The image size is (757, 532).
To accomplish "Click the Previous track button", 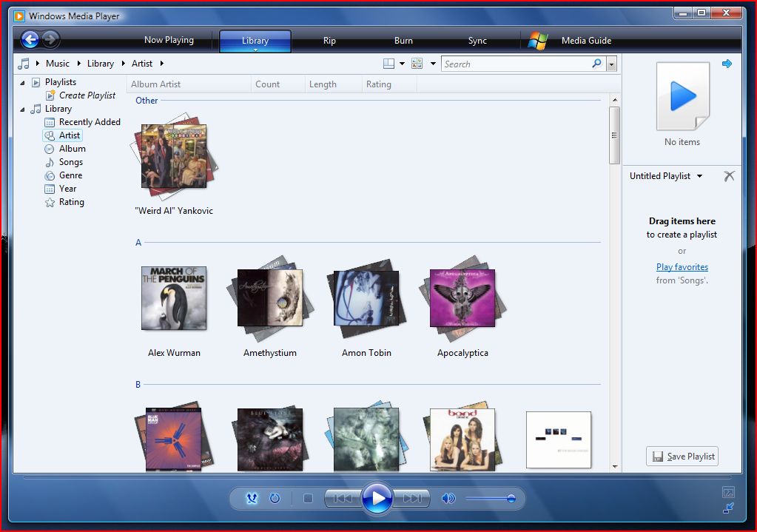I will pos(343,498).
